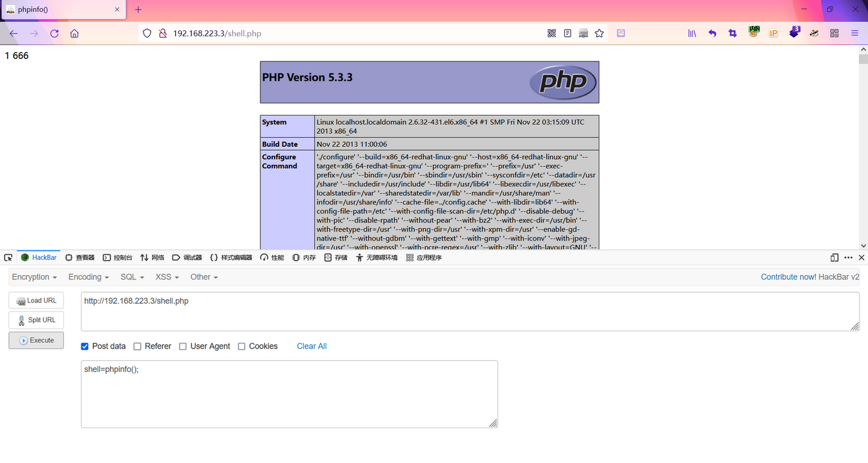
Task: Open the download extension with badge 3
Action: coord(794,32)
